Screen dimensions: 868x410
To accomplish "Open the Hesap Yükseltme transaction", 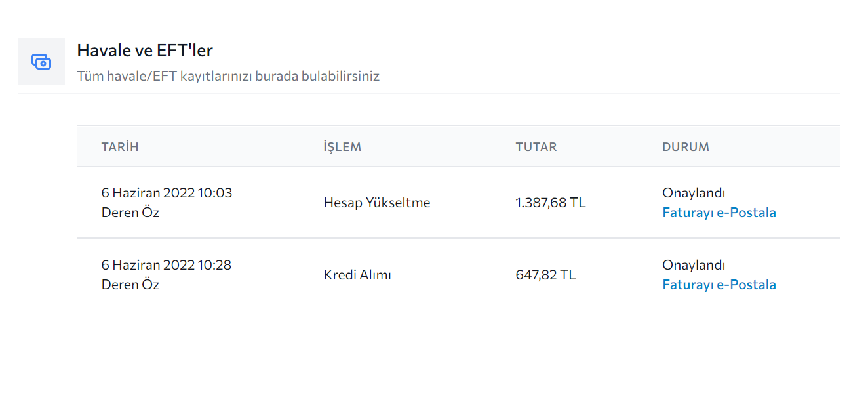I will pos(377,203).
